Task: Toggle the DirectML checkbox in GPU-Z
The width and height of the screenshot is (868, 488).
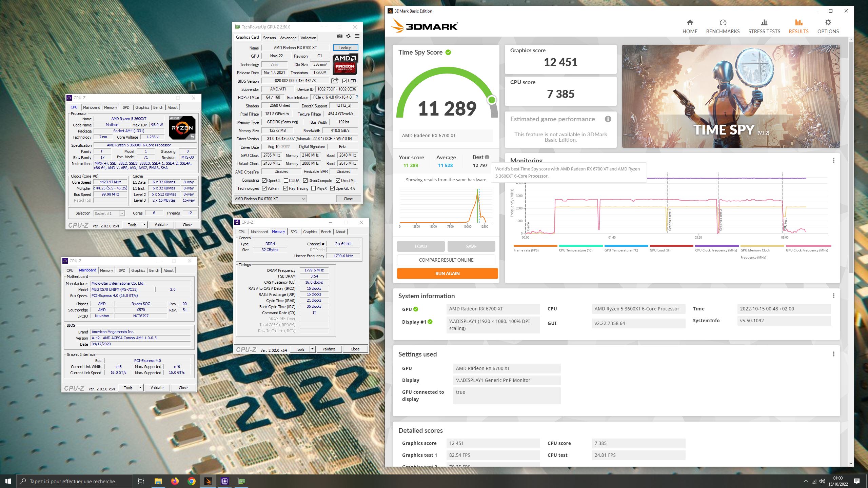Action: pyautogui.click(x=338, y=180)
